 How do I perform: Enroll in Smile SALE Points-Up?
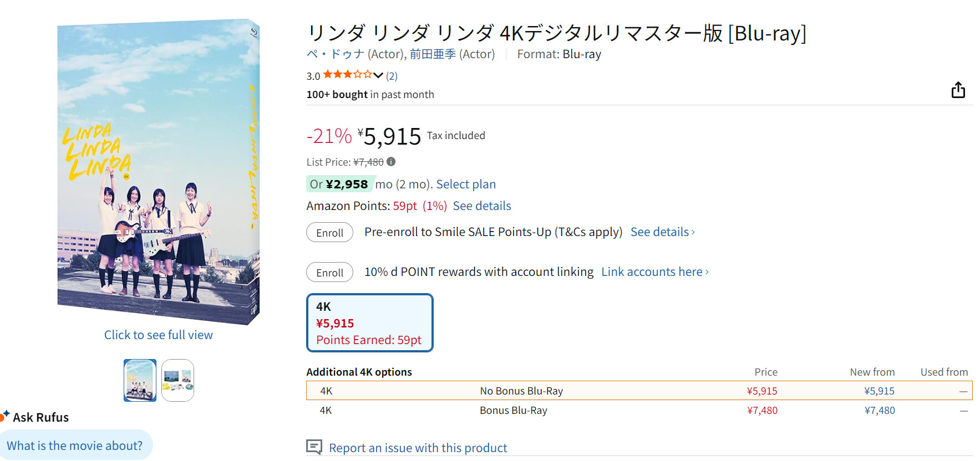329,233
